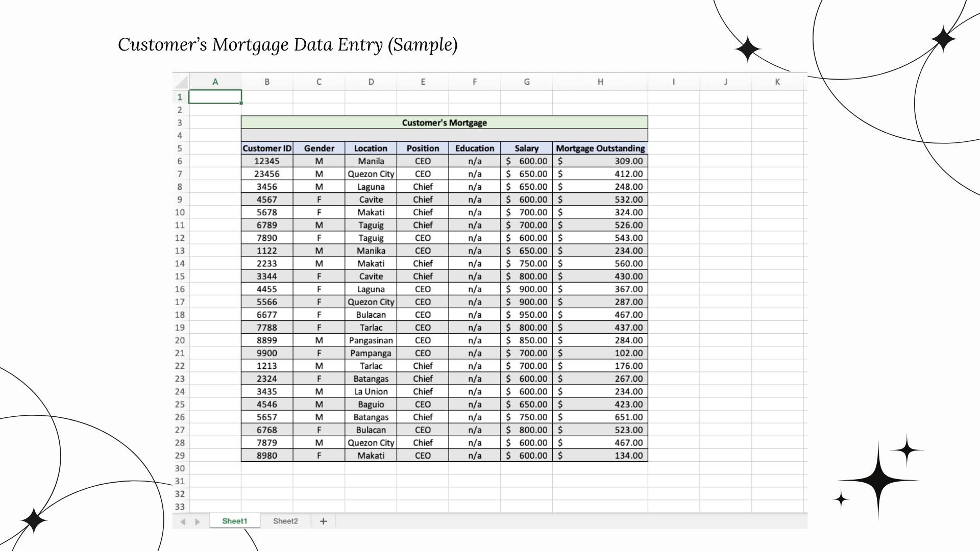Select mortgage outstanding 102.00 cell

[600, 353]
